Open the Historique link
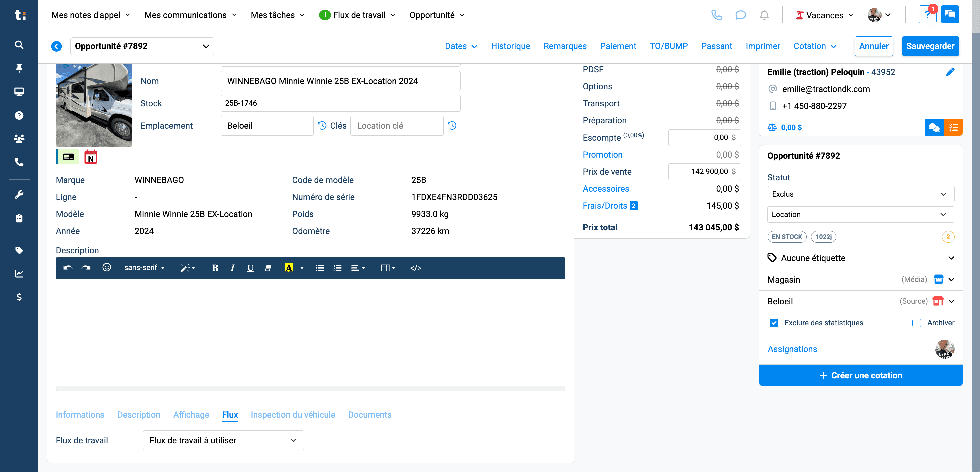 pyautogui.click(x=510, y=46)
